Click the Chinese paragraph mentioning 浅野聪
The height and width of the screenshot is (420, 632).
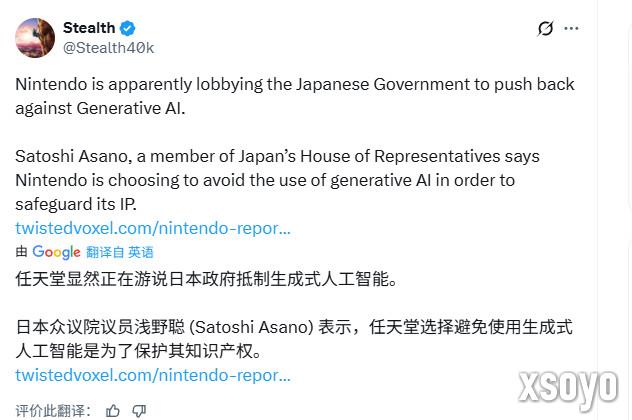293,339
